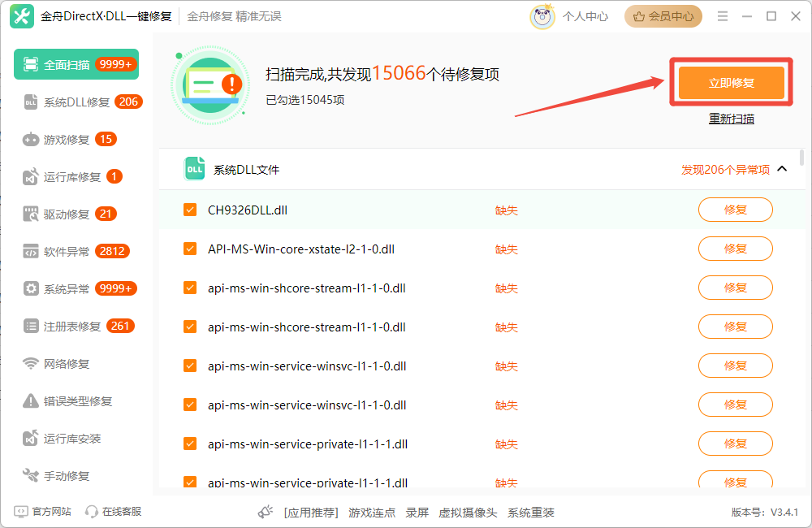
Task: Collapse the 系统DLL文件 list
Action: (782, 169)
